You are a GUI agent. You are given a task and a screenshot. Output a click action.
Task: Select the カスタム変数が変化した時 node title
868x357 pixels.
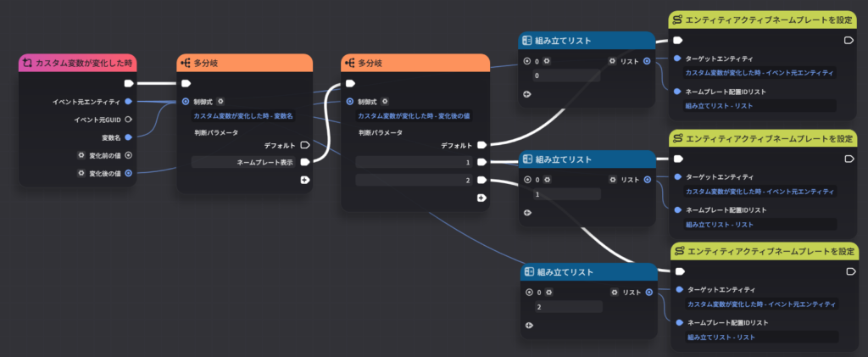[84, 63]
